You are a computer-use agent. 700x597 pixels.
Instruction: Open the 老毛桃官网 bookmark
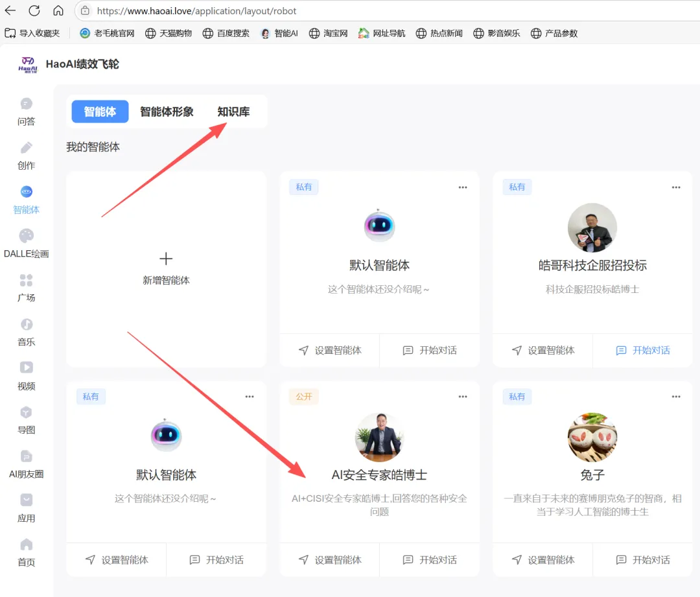tap(107, 33)
